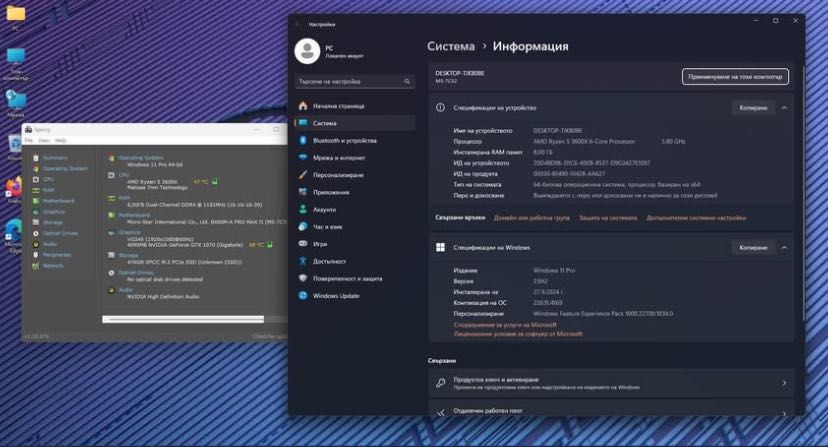Select the Firefox desktop shortcut
828x447 pixels.
coord(14,188)
